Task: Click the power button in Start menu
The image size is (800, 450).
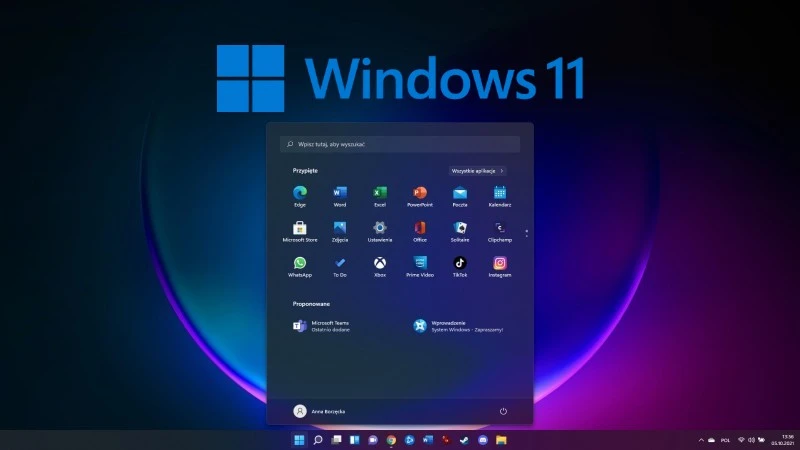Action: click(503, 411)
